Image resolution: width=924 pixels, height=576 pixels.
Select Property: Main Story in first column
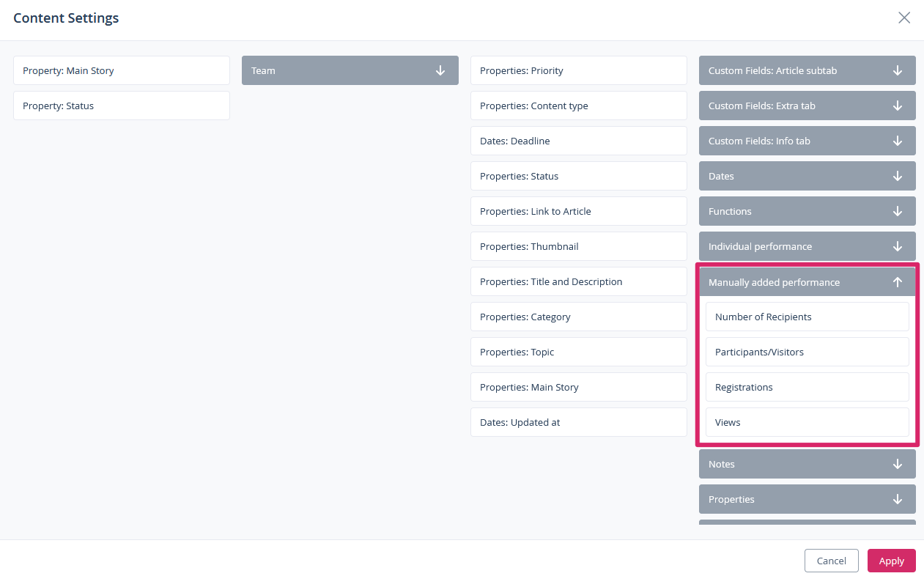point(122,70)
